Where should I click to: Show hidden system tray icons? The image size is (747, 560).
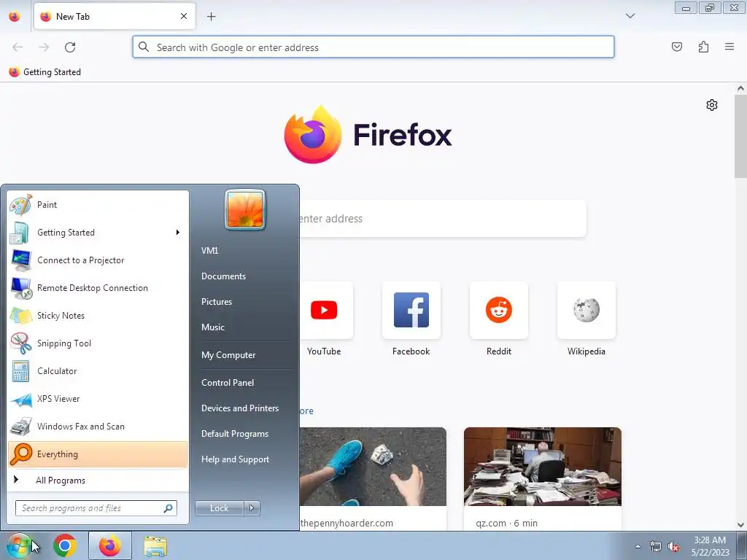coord(638,546)
